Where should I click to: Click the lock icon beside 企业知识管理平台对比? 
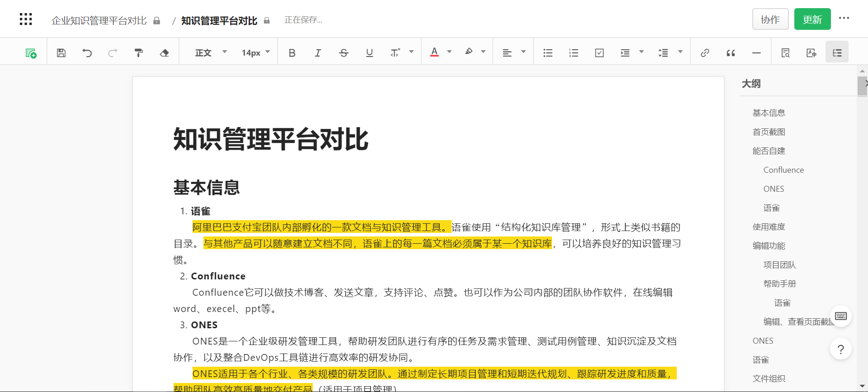pos(157,20)
